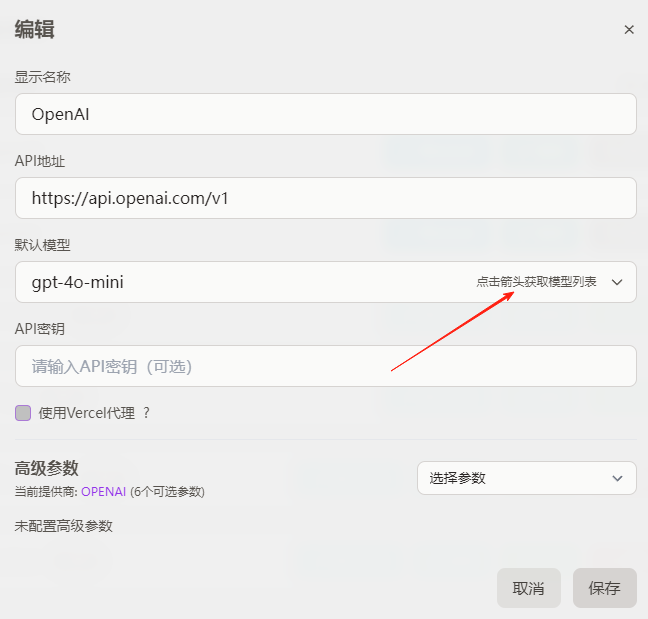Click the 编辑 dialog title
The width and height of the screenshot is (648, 619).
(35, 30)
